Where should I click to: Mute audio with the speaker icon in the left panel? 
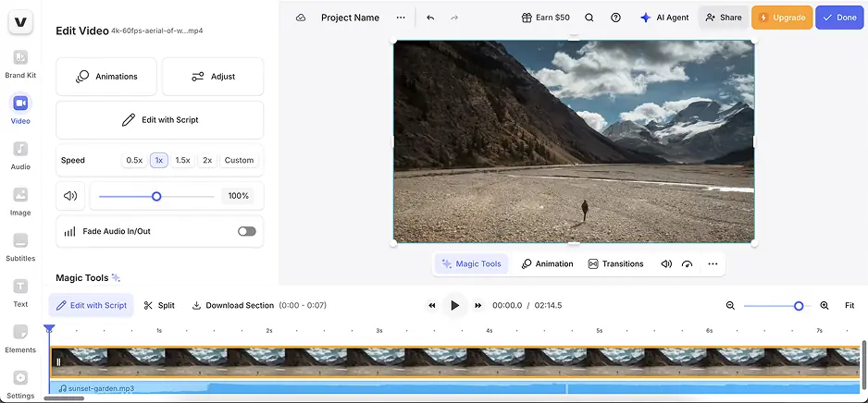click(70, 196)
